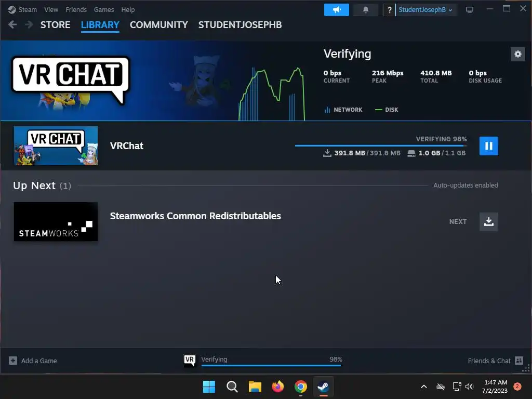Click the VERIFYING 98% label
The height and width of the screenshot is (399, 532).
tap(442, 139)
